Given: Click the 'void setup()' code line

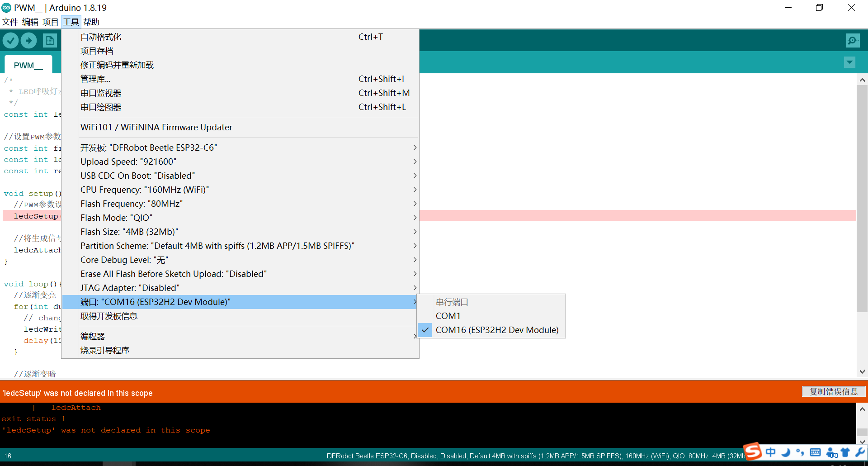Looking at the screenshot, I should [33, 194].
